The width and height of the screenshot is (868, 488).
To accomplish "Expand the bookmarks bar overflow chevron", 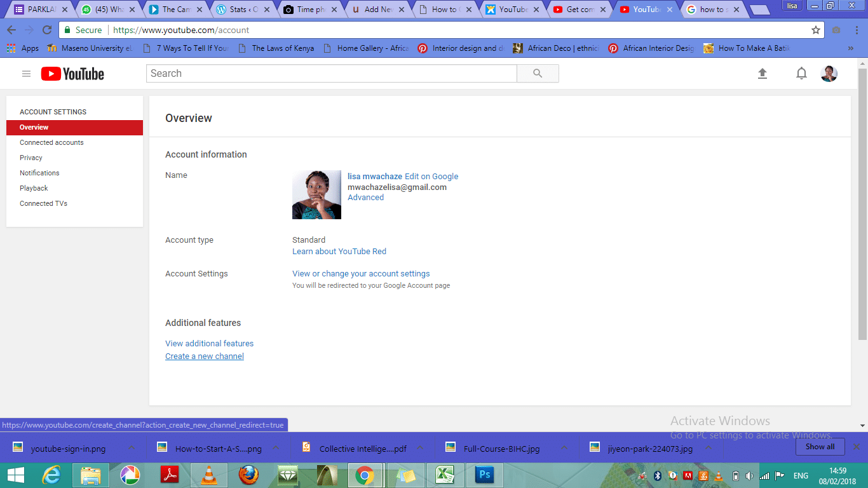I will point(851,48).
